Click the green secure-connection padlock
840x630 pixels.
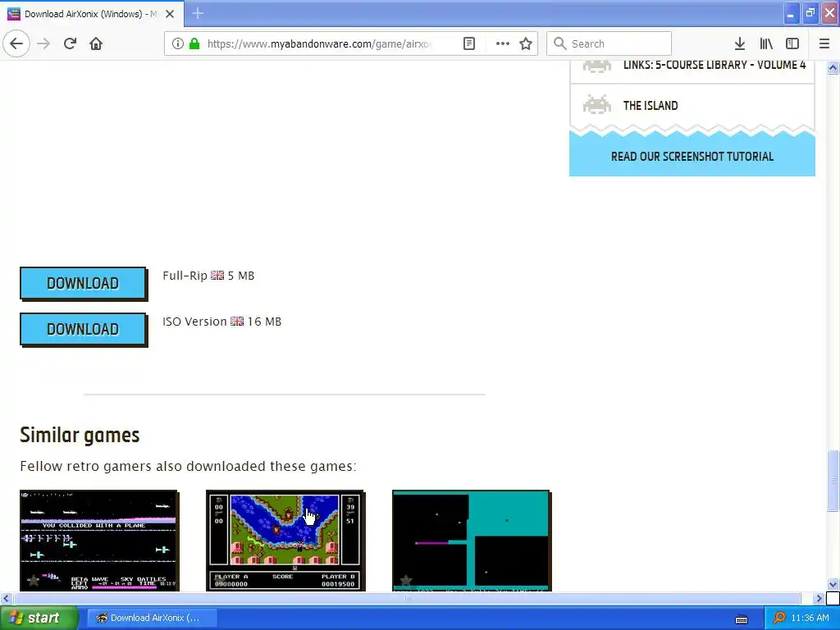click(x=194, y=43)
